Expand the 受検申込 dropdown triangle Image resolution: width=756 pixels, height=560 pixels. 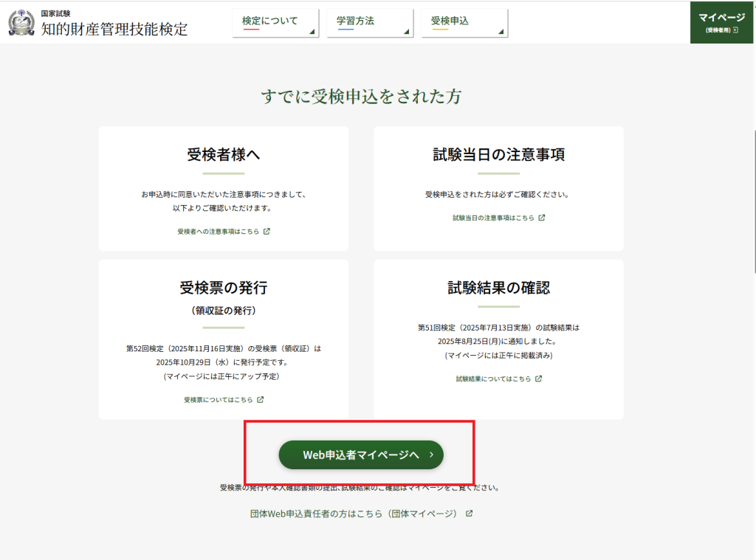[x=501, y=32]
